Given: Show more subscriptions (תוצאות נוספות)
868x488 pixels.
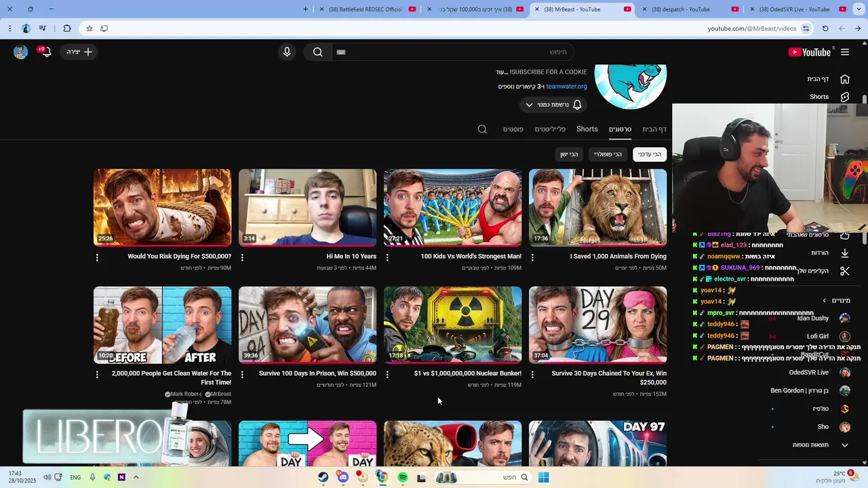Looking at the screenshot, I should pos(821,445).
